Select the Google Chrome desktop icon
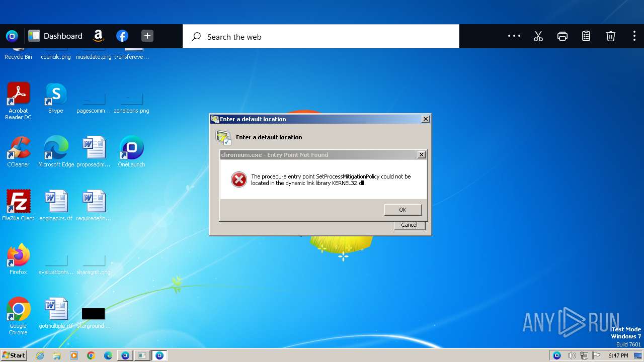644x362 pixels. (x=18, y=316)
